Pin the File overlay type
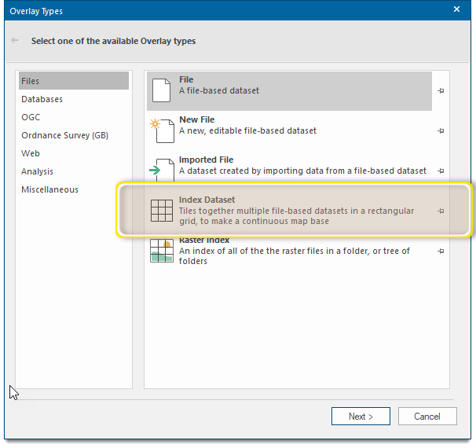Viewport: 476px width, 448px height. (441, 90)
